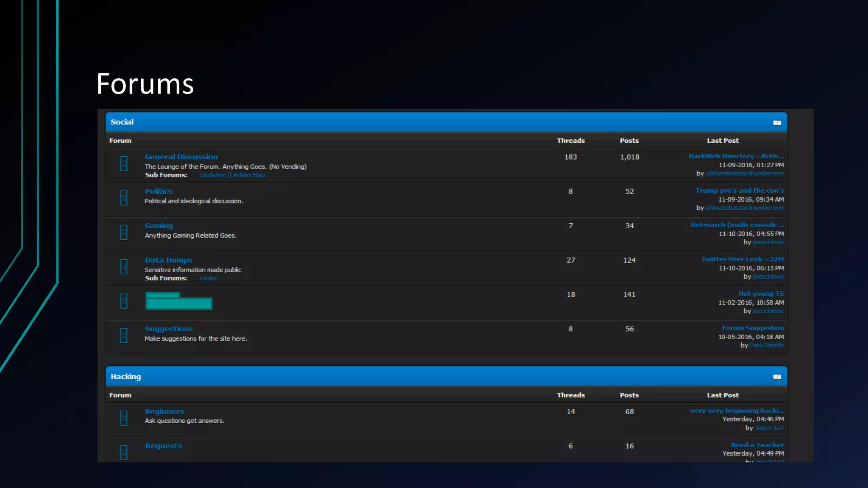View the ultimatebastardnumberone profile in the Politics row
The width and height of the screenshot is (868, 488).
pos(744,208)
